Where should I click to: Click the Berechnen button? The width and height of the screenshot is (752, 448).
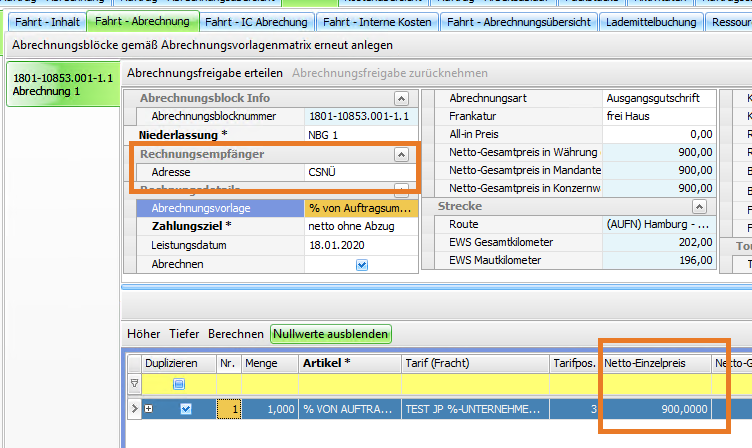[238, 333]
